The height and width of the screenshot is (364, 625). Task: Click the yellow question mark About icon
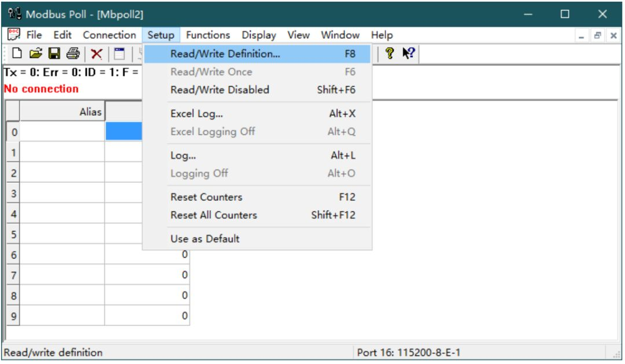[389, 53]
